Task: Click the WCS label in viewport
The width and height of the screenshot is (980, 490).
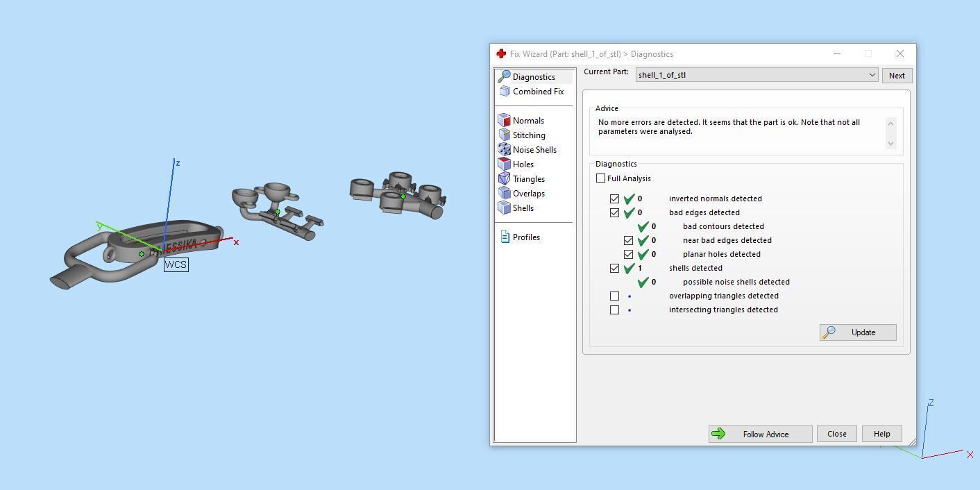Action: [x=176, y=264]
